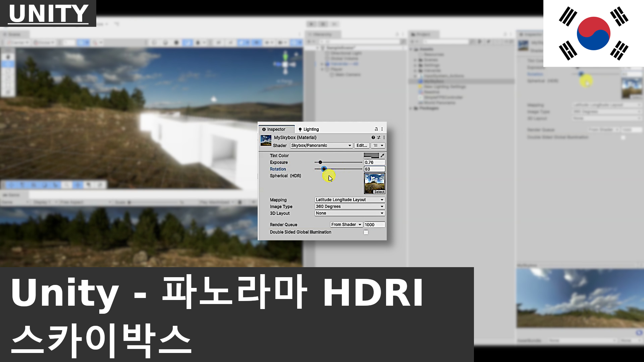Click the shader Edit... button
644x362 pixels.
pos(362,145)
